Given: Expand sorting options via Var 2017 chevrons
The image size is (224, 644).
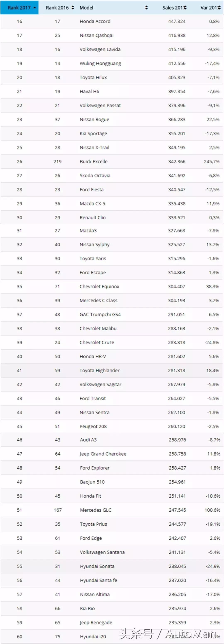Looking at the screenshot, I should pyautogui.click(x=219, y=7).
